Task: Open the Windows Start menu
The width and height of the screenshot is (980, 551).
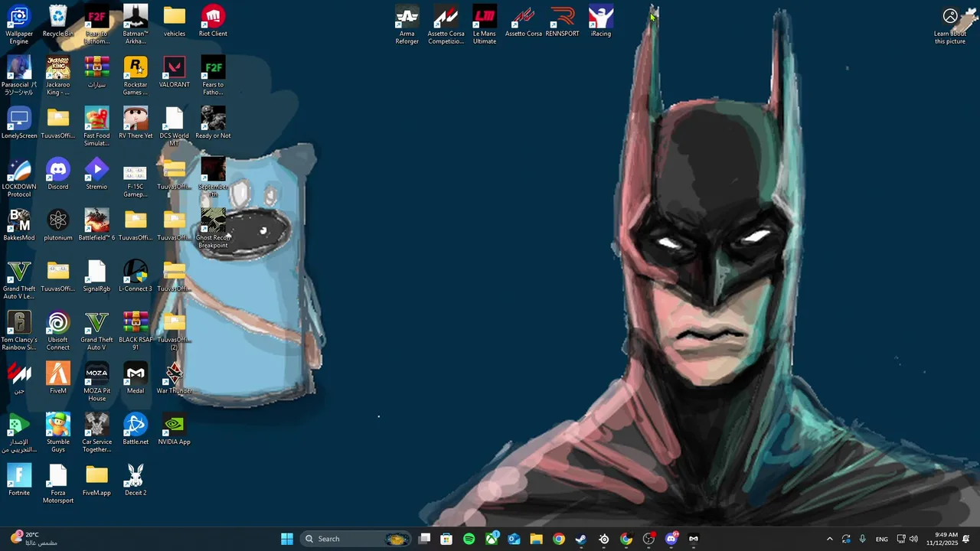Action: coord(287,539)
